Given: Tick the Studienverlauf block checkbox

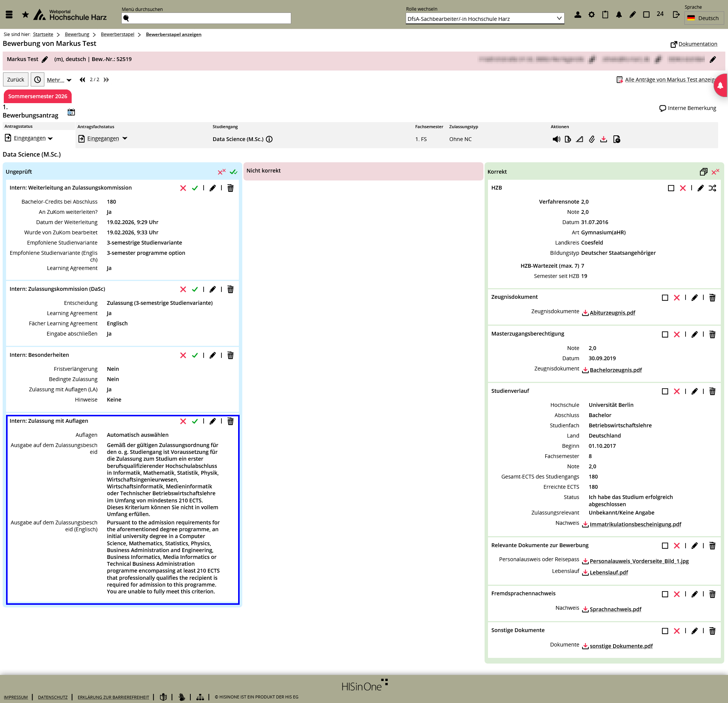Looking at the screenshot, I should (x=665, y=391).
